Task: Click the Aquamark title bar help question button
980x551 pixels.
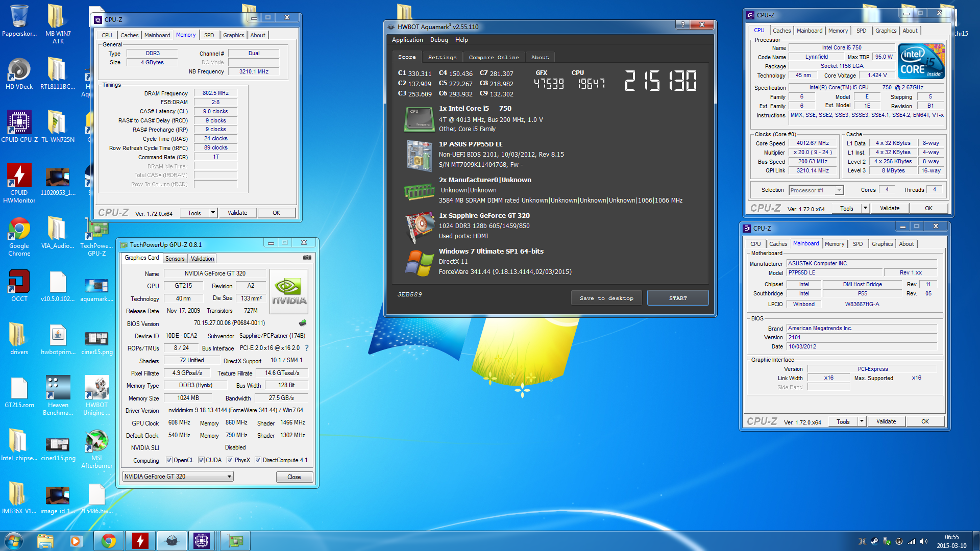Action: coord(682,25)
